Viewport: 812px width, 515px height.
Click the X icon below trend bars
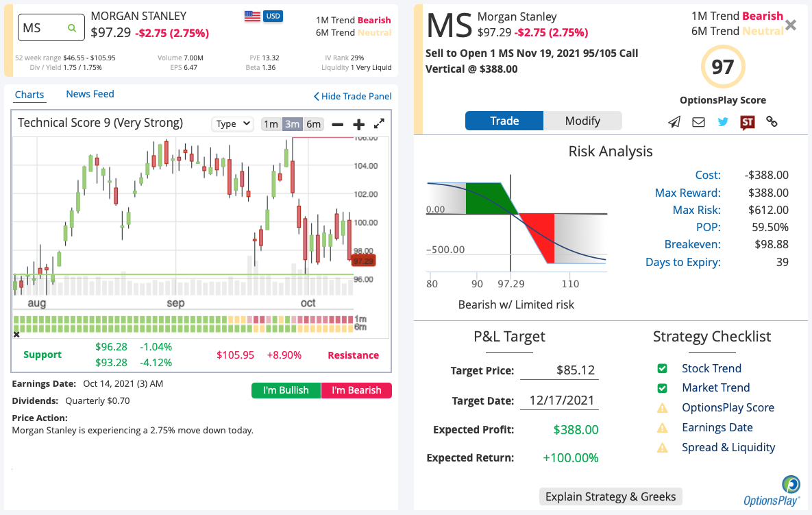tap(16, 334)
